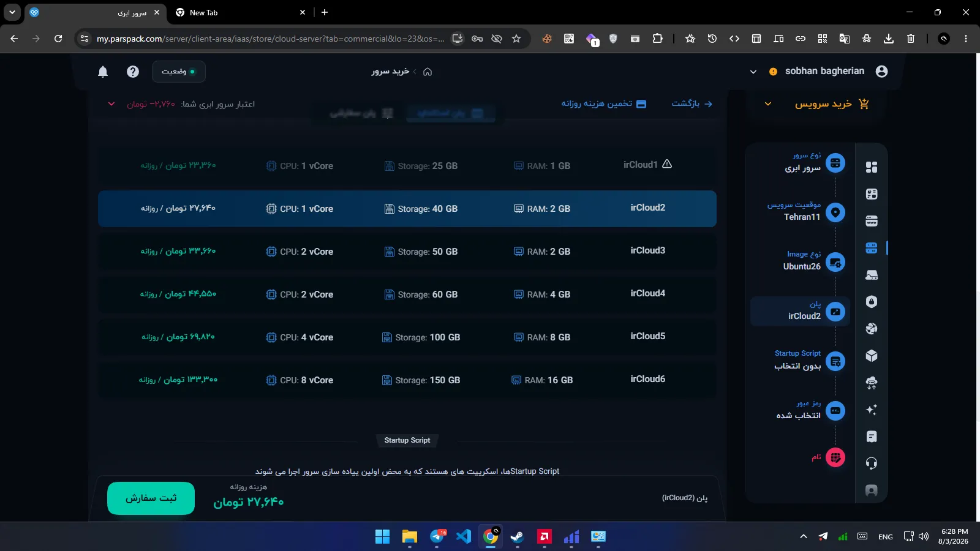Screen dimensions: 980x551
Task: Open the translate extension icon
Action: pos(845,39)
